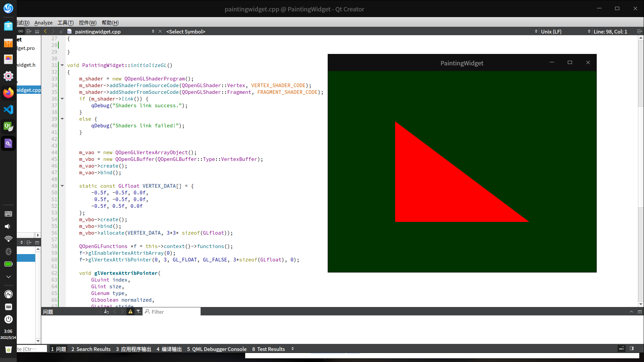Click the Line 98, Col 1 indicator

pos(610,32)
